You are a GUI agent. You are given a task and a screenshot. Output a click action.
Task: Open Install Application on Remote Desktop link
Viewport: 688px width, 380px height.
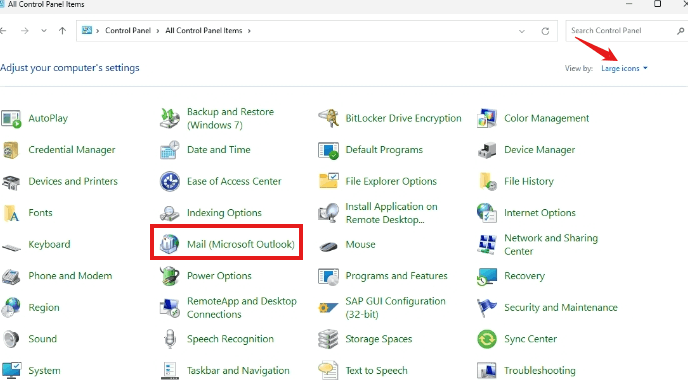point(391,213)
